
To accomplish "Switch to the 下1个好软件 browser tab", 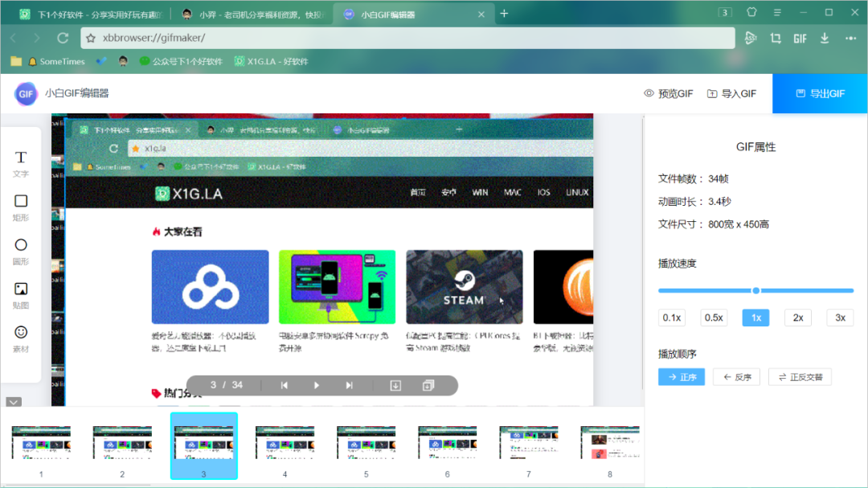I will click(x=92, y=14).
